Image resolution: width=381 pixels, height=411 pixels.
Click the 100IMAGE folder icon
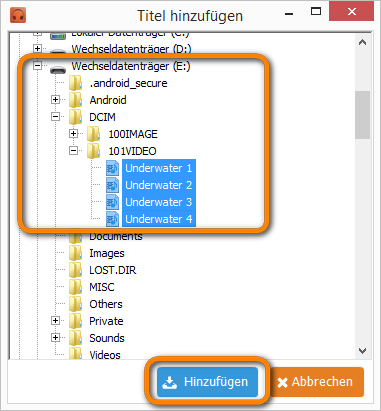[x=94, y=134]
